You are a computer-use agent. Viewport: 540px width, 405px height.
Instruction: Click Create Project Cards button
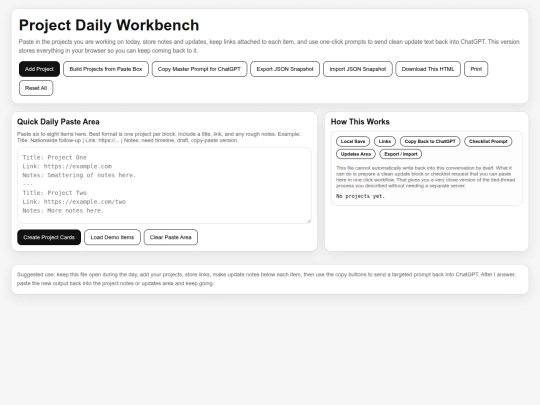tap(49, 237)
